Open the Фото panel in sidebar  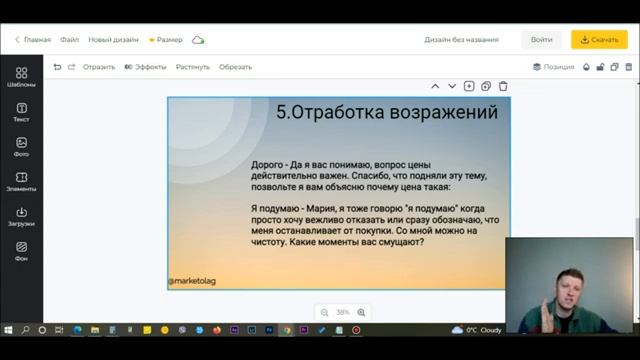(x=21, y=147)
